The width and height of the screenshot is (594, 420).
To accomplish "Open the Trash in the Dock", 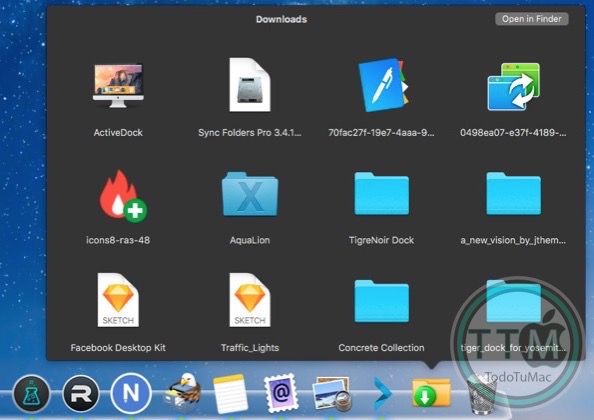I will (x=482, y=394).
